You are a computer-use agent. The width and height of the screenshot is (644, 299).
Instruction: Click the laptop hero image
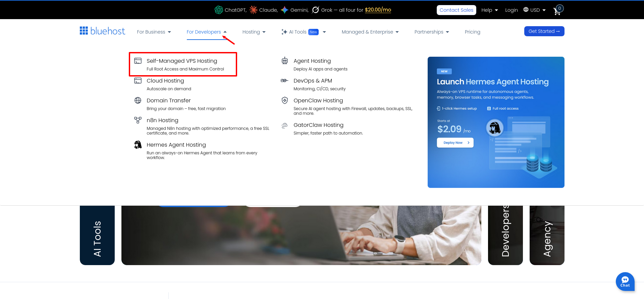tap(301, 235)
